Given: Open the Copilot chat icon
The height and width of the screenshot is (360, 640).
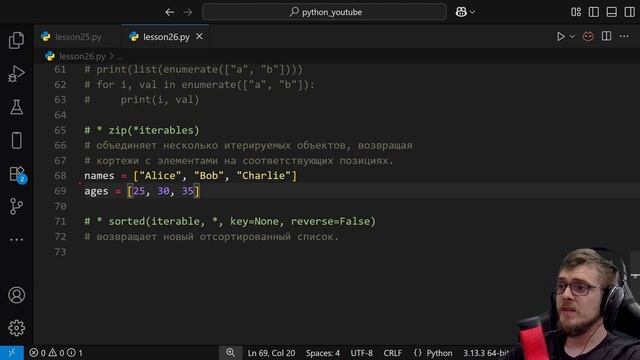Looking at the screenshot, I should (461, 12).
